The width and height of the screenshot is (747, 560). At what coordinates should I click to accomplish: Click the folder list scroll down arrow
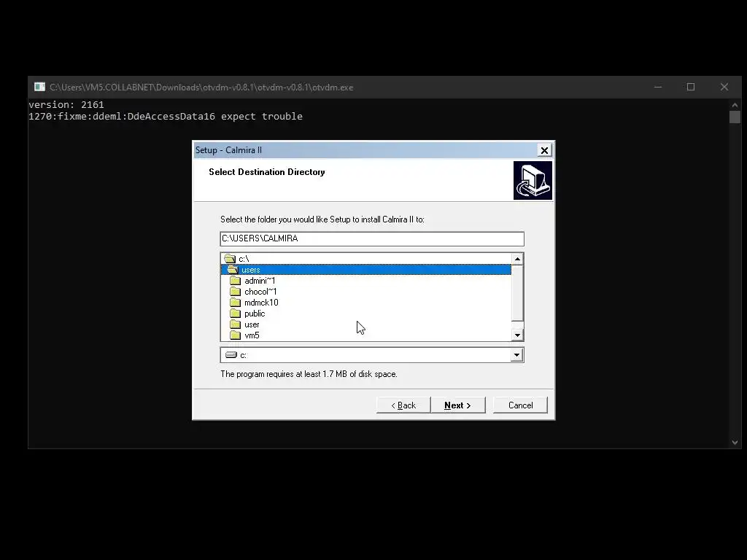517,335
